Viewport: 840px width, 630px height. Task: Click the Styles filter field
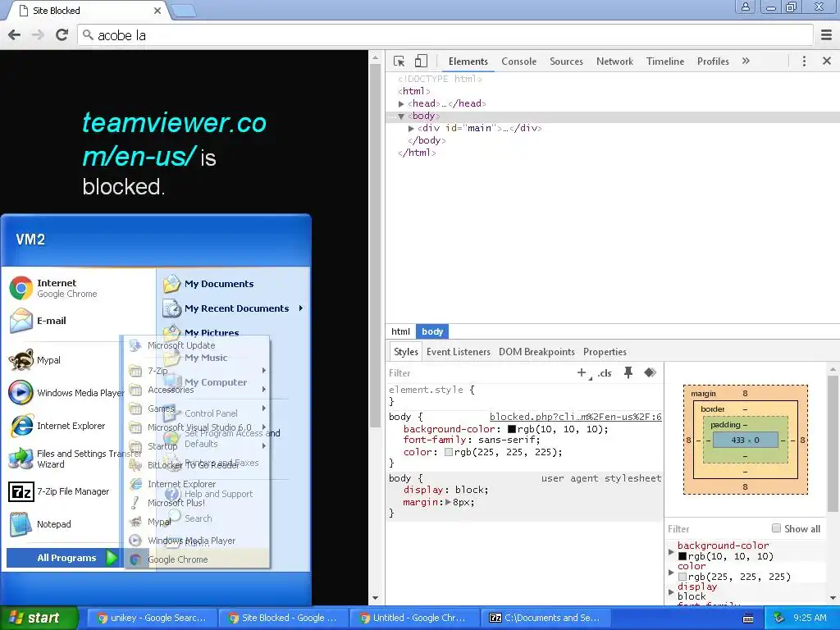click(479, 373)
